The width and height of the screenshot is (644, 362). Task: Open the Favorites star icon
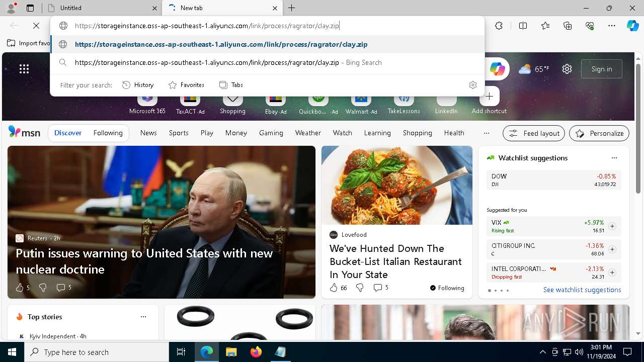click(545, 26)
